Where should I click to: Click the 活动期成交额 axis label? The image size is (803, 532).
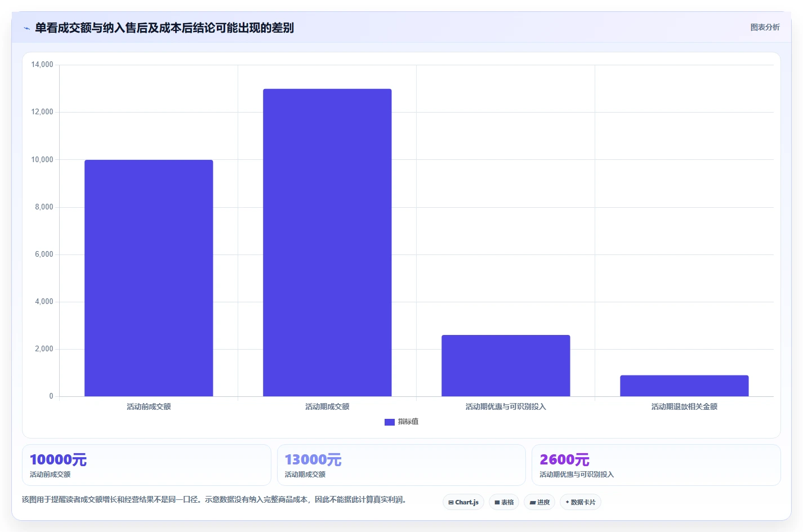pyautogui.click(x=327, y=406)
